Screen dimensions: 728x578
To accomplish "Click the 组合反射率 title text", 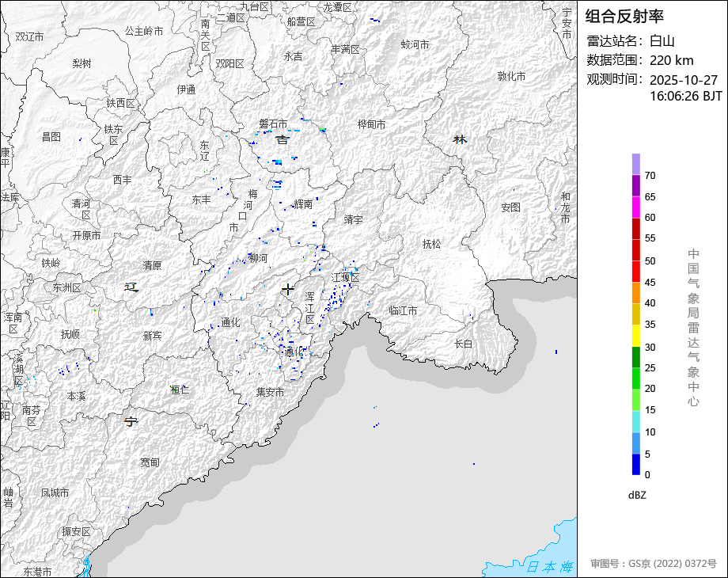I will click(x=624, y=16).
